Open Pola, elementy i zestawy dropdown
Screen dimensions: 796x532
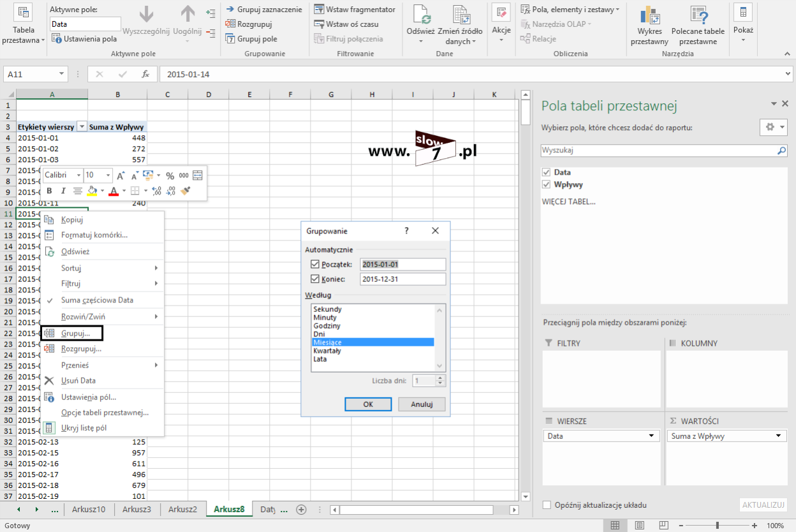[571, 10]
